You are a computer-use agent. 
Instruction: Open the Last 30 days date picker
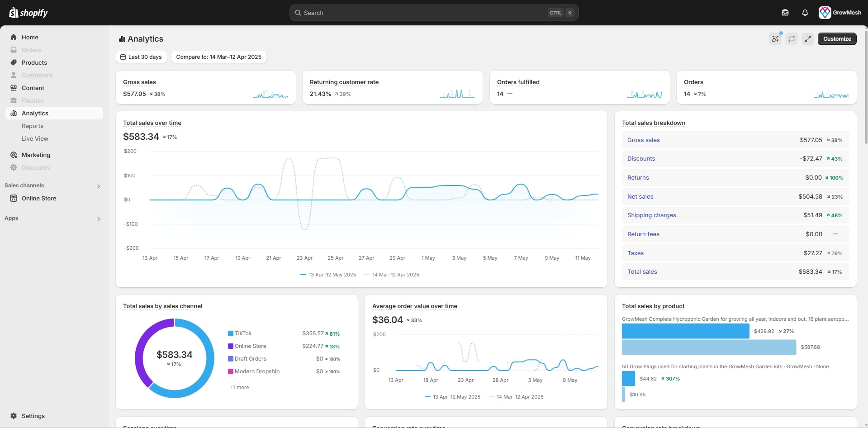(141, 57)
